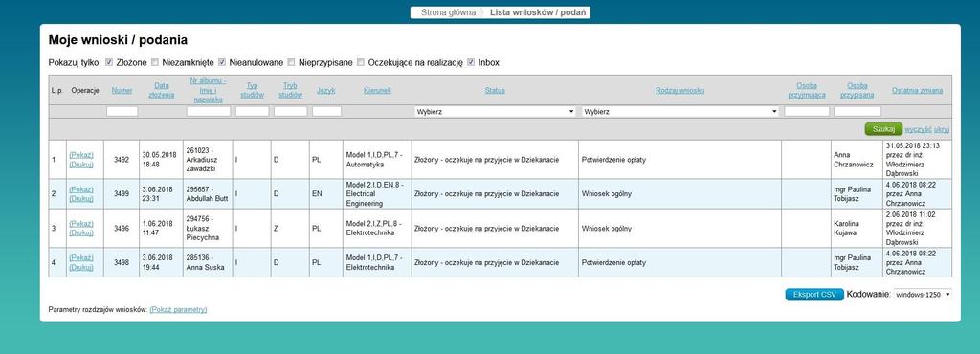Focus the Osoba przyjmująca filter input

[807, 112]
